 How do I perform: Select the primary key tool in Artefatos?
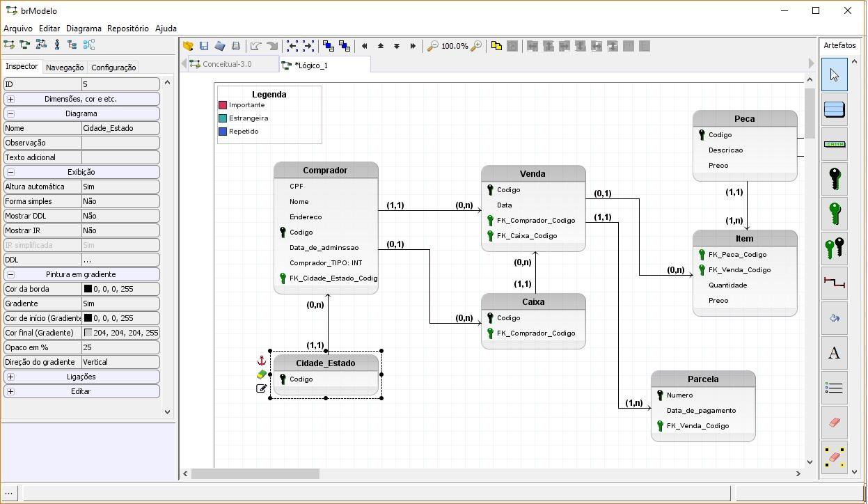point(834,178)
